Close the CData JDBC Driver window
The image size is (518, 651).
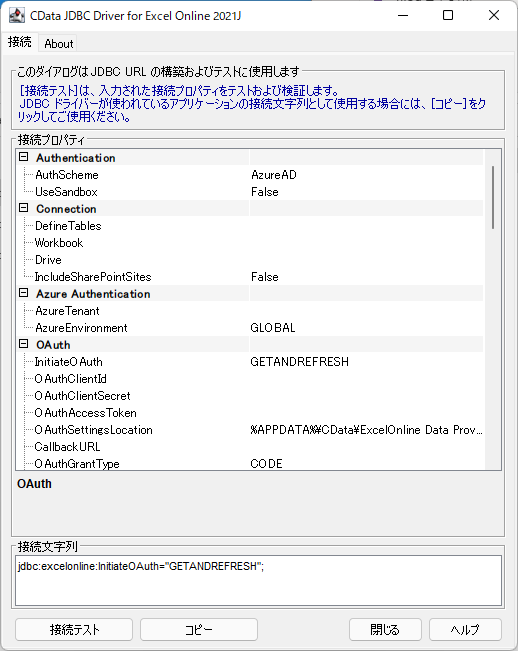pyautogui.click(x=494, y=15)
